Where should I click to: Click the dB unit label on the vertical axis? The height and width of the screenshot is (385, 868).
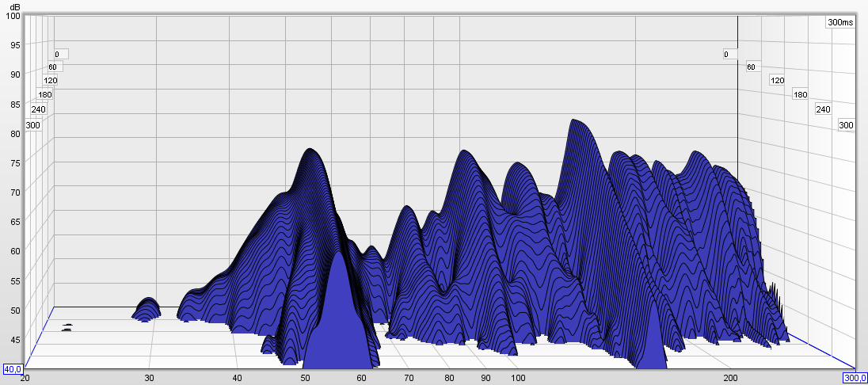16,6
